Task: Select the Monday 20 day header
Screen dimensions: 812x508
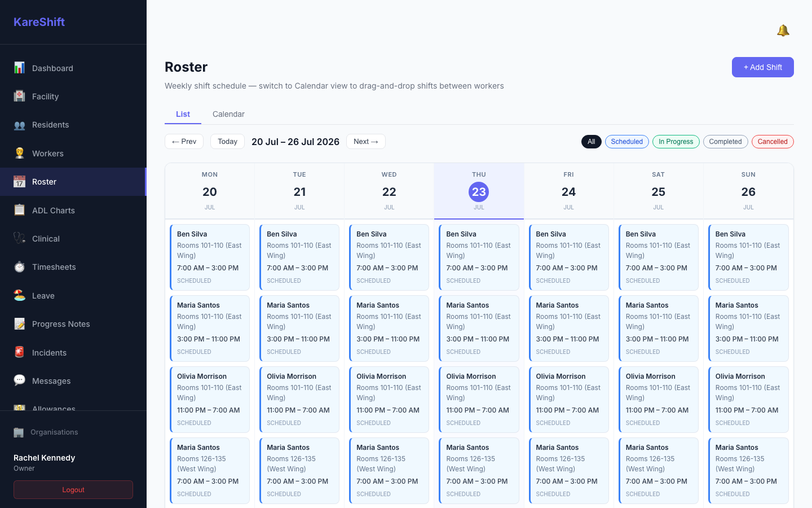Action: click(210, 191)
